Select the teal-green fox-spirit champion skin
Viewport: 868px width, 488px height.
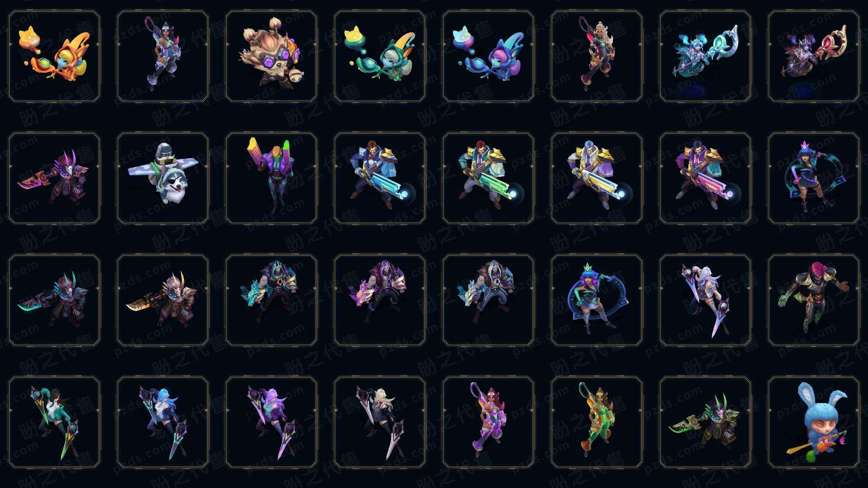[x=380, y=56]
